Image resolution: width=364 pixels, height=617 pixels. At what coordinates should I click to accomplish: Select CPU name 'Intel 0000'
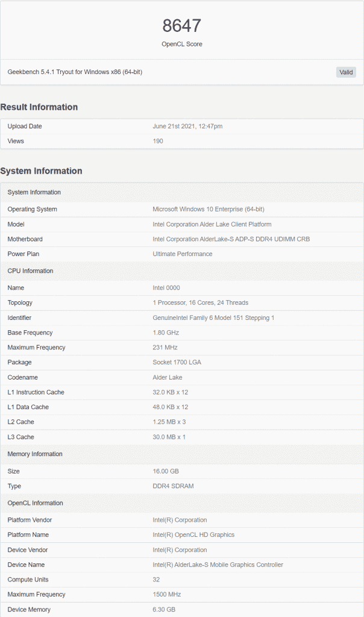coord(166,288)
